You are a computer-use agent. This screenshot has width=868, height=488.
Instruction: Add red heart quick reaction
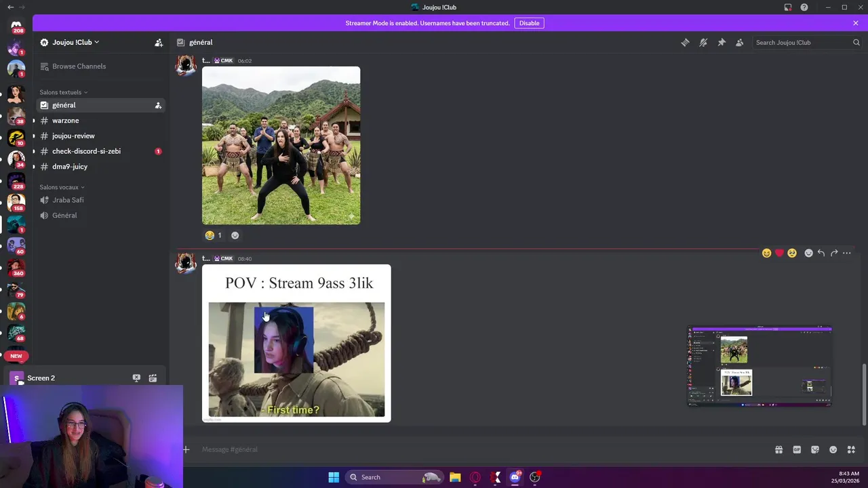point(779,253)
